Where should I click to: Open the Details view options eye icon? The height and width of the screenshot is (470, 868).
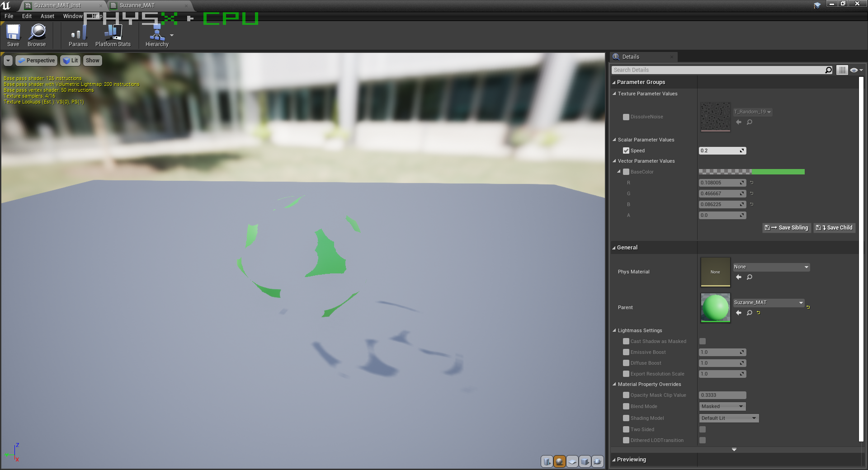pos(855,70)
